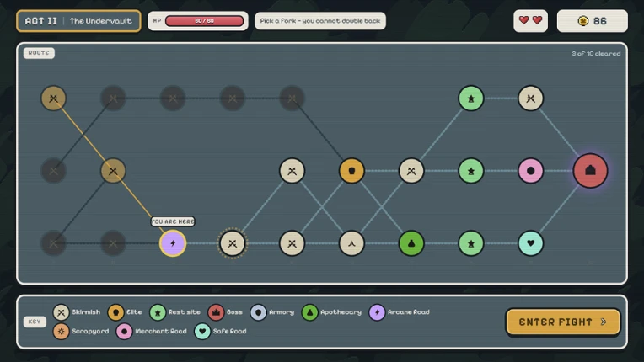Click the 'Arcane Road' label in the key
This screenshot has width=644, height=362.
point(409,312)
